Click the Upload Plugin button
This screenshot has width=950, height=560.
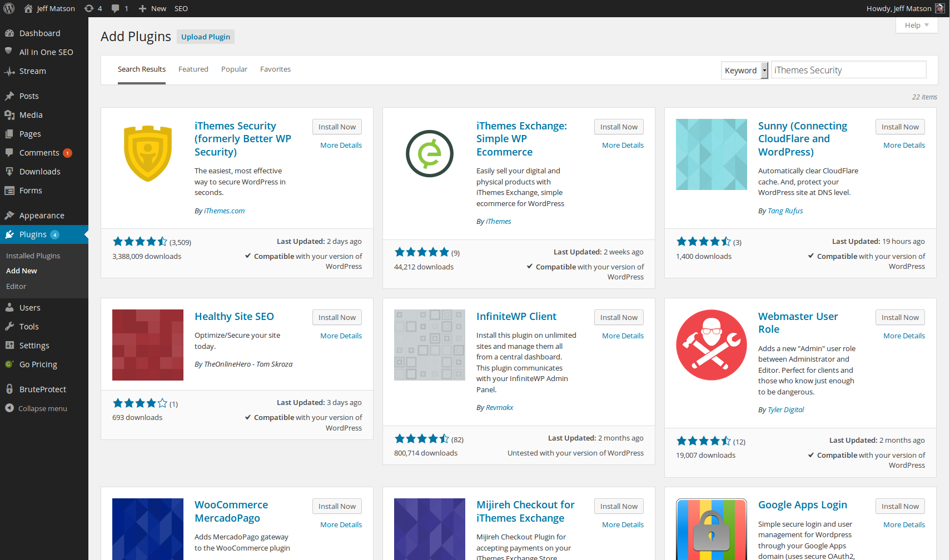click(x=206, y=37)
